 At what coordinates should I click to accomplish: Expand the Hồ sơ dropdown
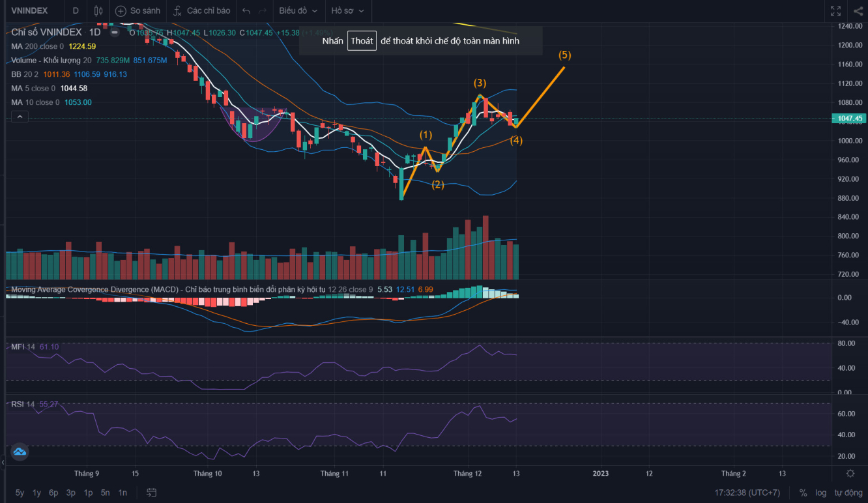(x=347, y=10)
